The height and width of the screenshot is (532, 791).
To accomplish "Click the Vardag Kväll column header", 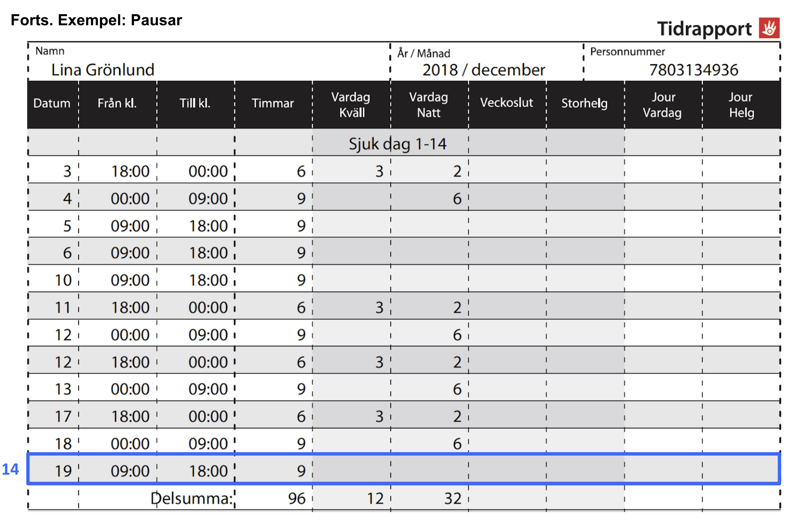I will click(x=351, y=104).
